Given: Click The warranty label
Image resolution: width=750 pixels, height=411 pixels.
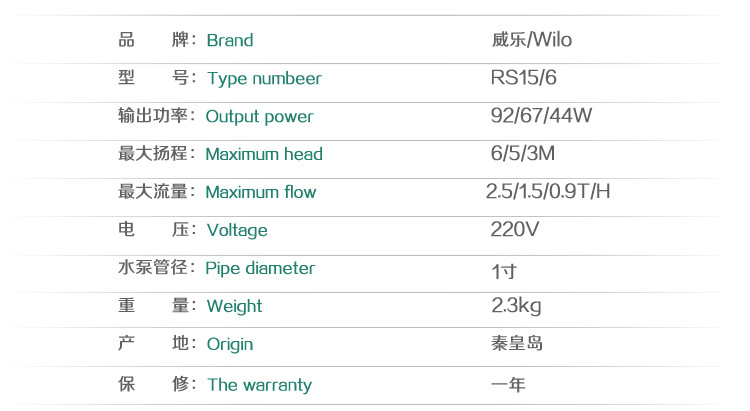Looking at the screenshot, I should tap(259, 384).
